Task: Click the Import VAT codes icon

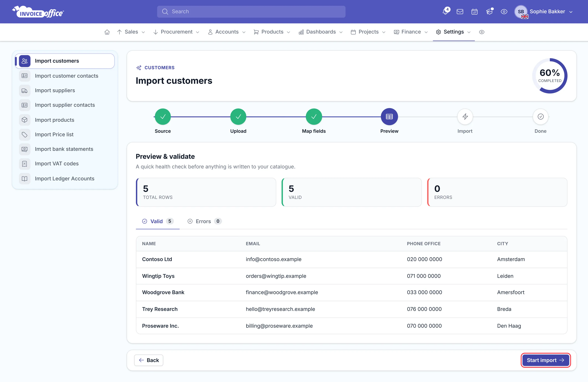Action: pos(24,164)
